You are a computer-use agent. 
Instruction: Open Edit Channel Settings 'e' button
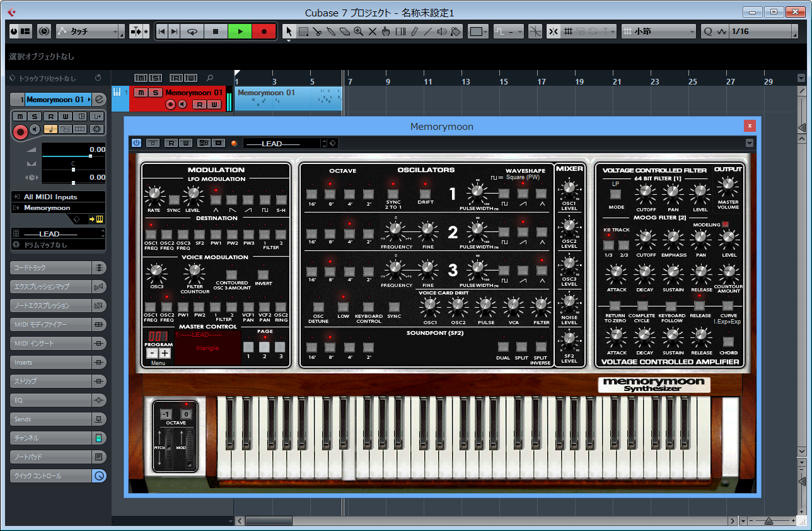(x=99, y=99)
